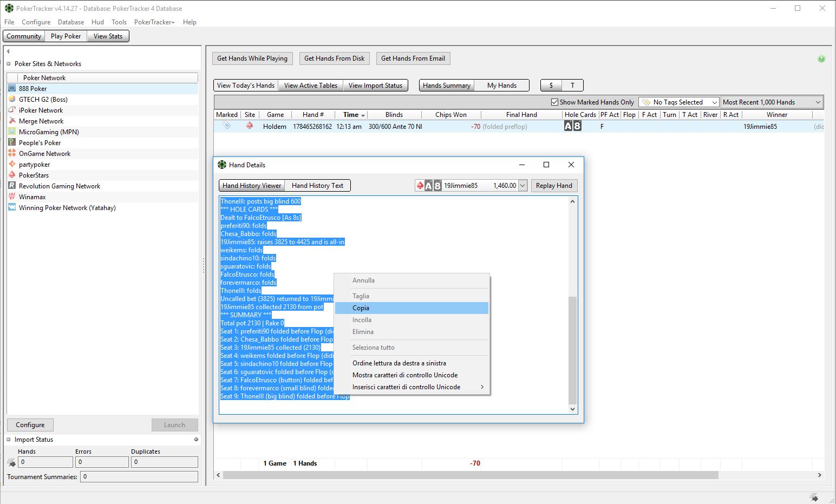Open the Database menu

(71, 22)
